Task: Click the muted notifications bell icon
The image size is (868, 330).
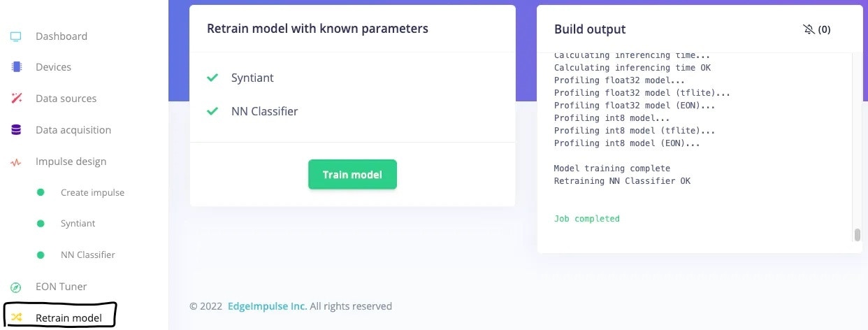Action: tap(809, 29)
